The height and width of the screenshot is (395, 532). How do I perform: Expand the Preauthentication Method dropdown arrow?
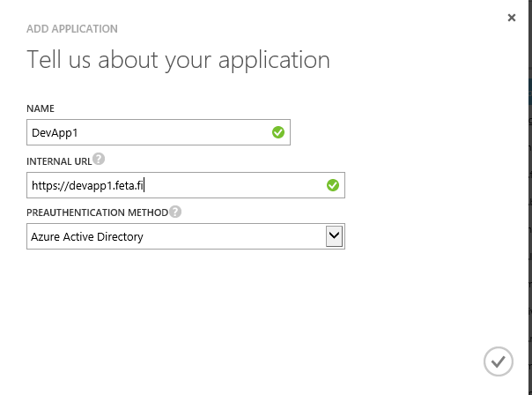point(334,236)
